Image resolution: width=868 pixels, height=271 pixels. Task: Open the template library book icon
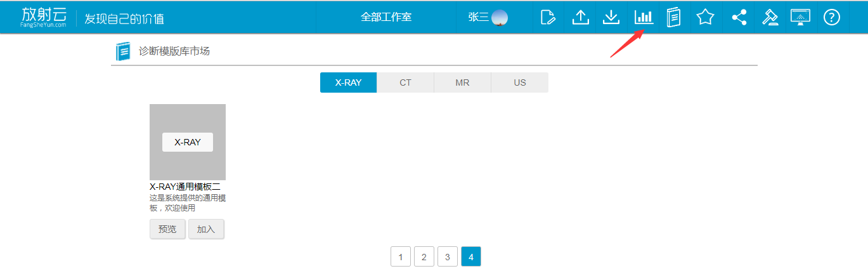click(673, 17)
